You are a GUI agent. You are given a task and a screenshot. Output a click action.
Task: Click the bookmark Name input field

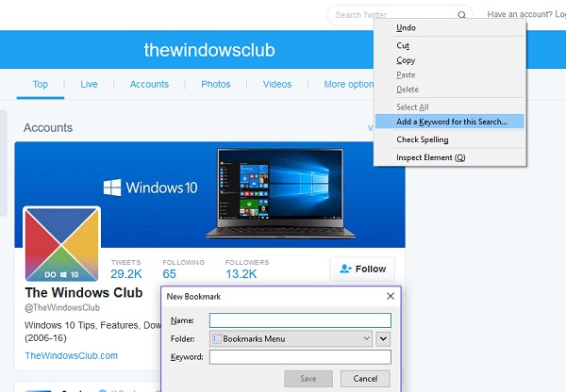click(x=300, y=320)
